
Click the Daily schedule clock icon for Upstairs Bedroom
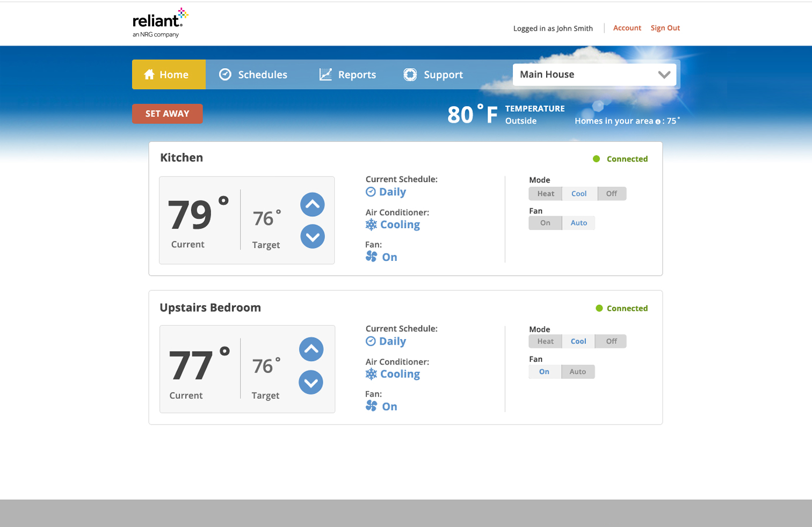[371, 341]
